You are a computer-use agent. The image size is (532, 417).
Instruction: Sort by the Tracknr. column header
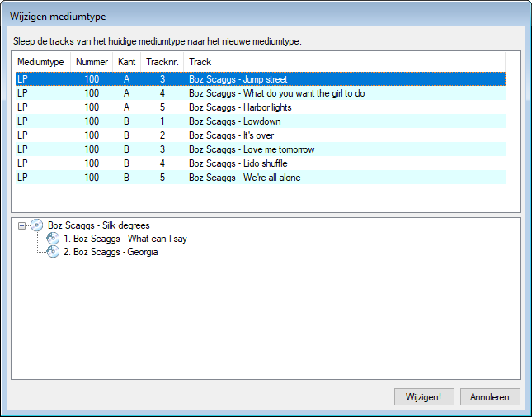click(x=162, y=62)
